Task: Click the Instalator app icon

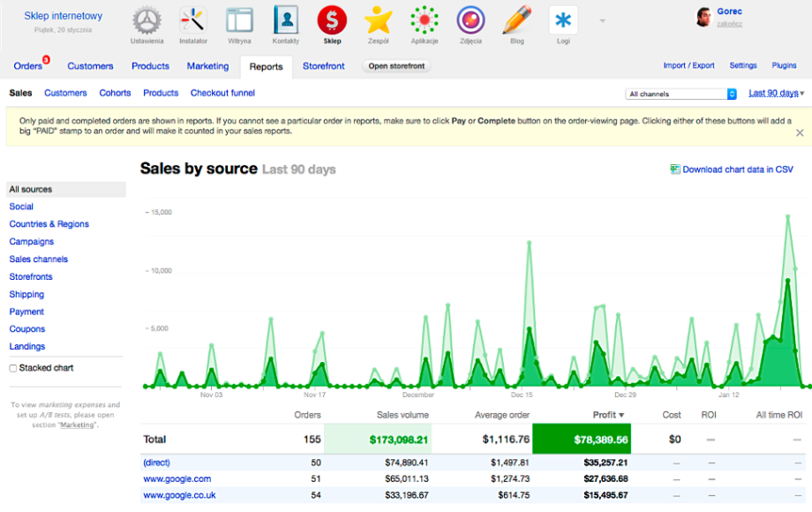Action: (x=193, y=21)
